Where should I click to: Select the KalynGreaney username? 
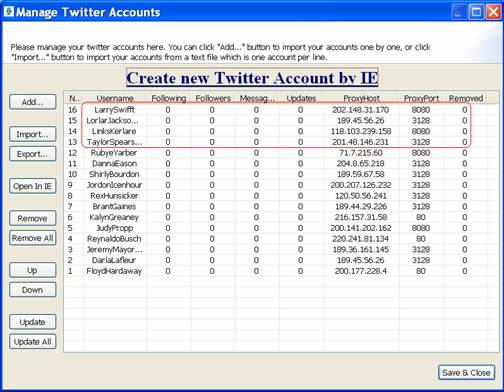click(x=114, y=217)
